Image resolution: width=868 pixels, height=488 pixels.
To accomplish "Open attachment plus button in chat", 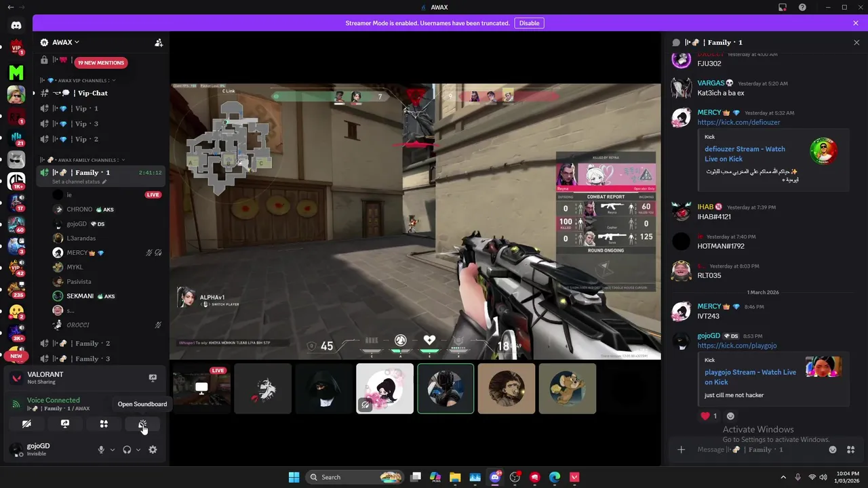I will point(681,449).
